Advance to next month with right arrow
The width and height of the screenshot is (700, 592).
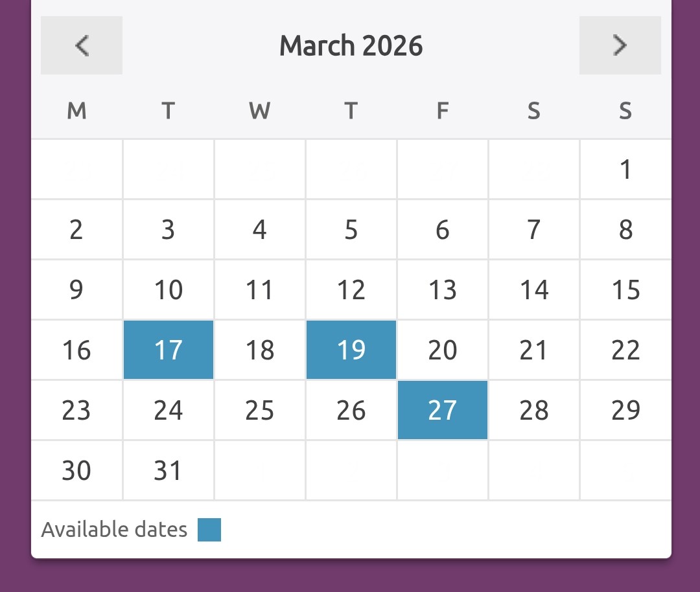pos(620,45)
